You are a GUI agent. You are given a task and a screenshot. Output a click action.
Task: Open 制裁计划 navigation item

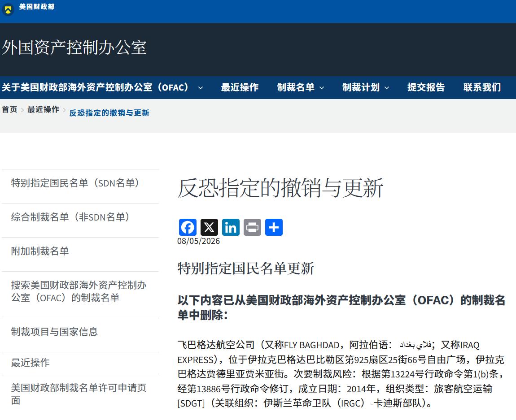361,87
